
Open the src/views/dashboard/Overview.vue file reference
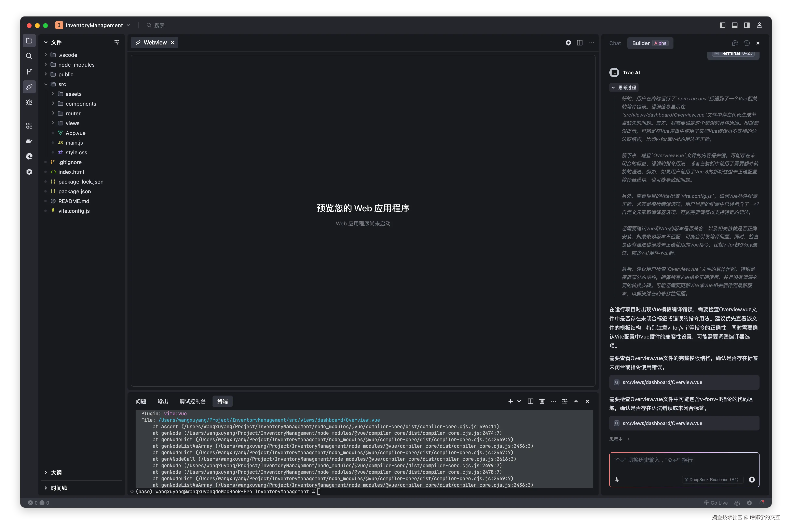[x=683, y=382]
